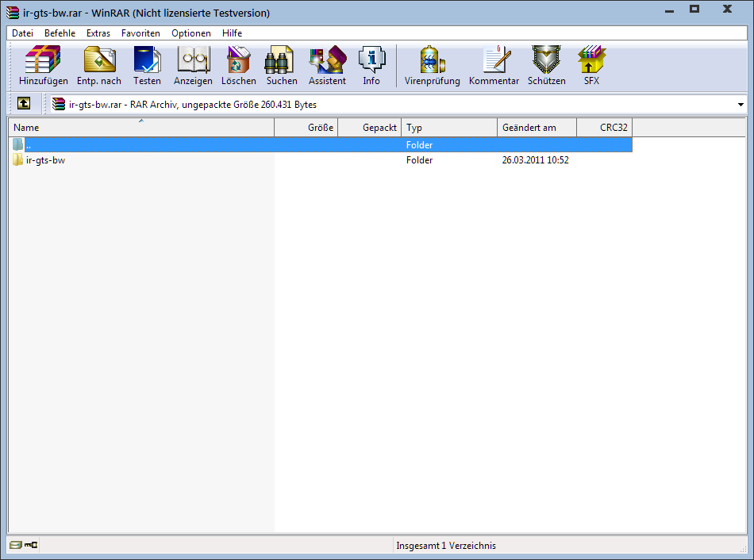Screen dimensions: 754x560
Task: Click the Schützen protect icon
Action: tap(546, 65)
